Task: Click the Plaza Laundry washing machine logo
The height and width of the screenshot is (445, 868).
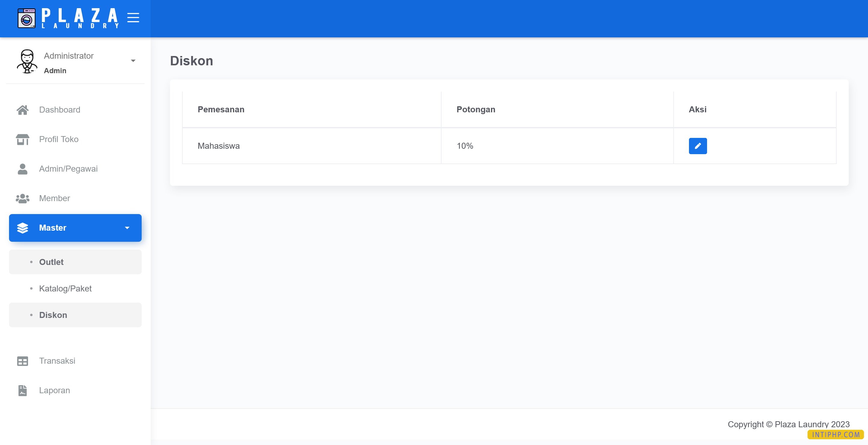Action: (27, 18)
